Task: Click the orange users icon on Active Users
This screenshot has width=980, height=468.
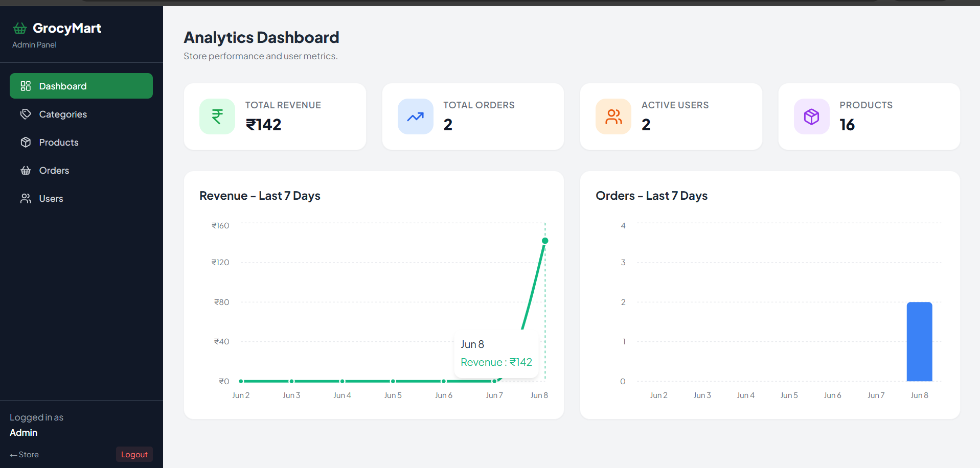Action: (613, 116)
